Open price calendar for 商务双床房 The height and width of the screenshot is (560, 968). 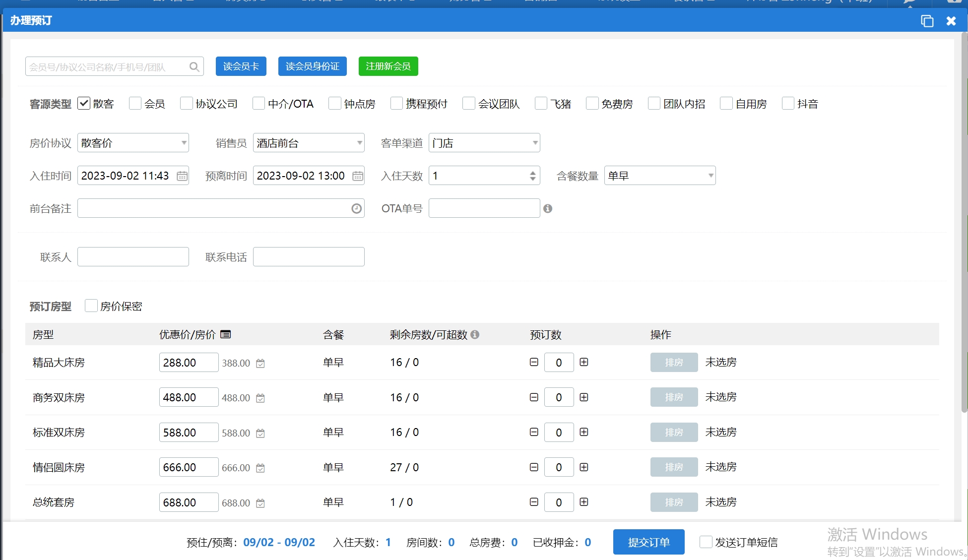click(260, 398)
